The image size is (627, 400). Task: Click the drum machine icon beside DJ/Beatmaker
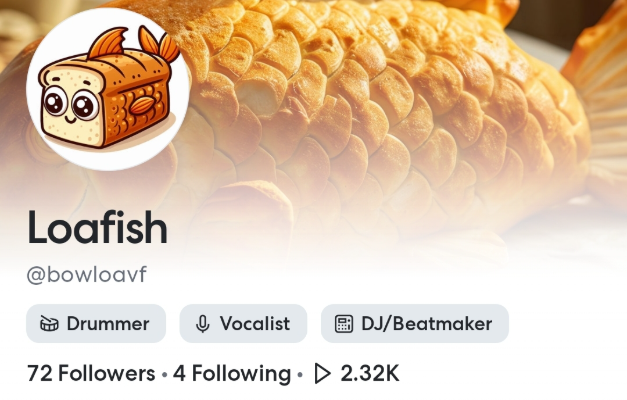(x=344, y=324)
